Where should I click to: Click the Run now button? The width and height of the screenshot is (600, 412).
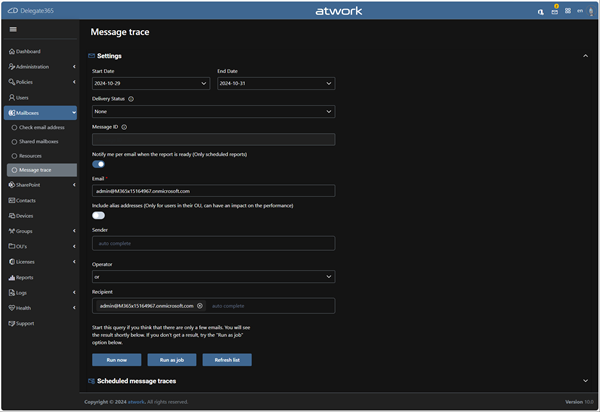(x=117, y=360)
